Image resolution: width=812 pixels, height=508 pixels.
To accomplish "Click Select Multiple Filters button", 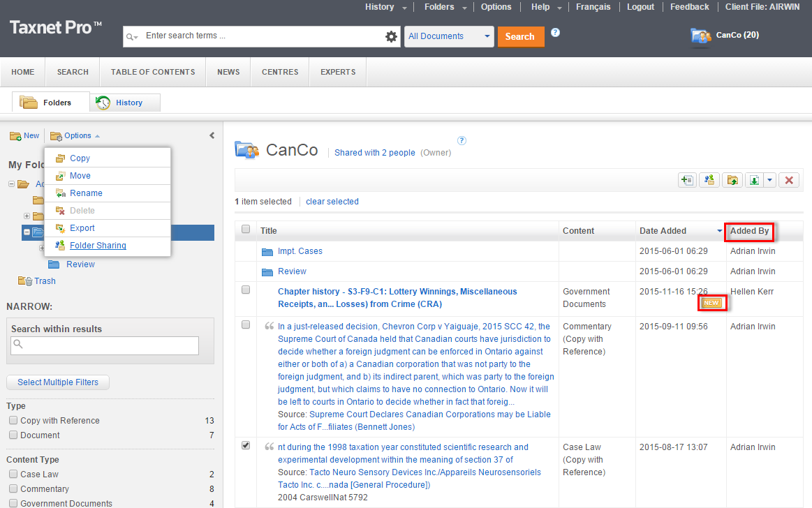I will pyautogui.click(x=58, y=382).
